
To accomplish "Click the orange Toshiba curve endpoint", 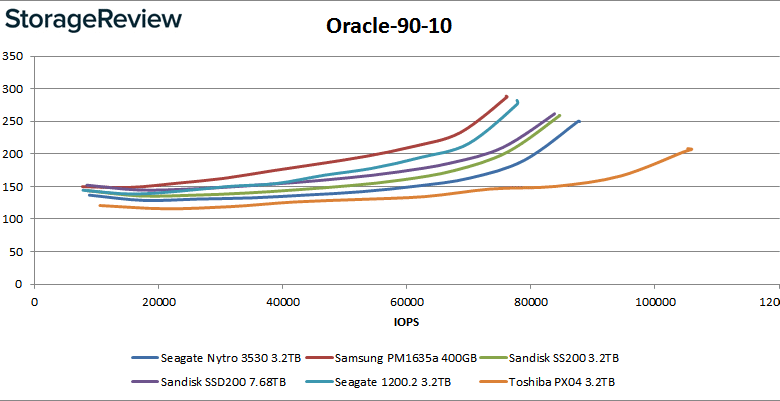I will [690, 149].
